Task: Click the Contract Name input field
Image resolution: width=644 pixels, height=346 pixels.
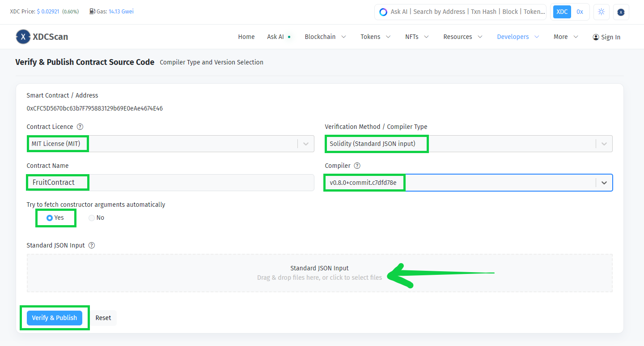Action: [x=170, y=183]
